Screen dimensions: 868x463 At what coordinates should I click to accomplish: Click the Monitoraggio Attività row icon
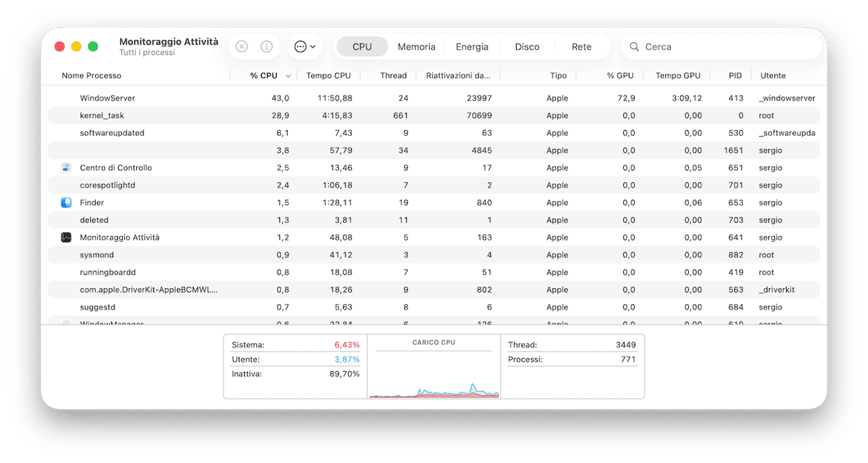click(66, 238)
